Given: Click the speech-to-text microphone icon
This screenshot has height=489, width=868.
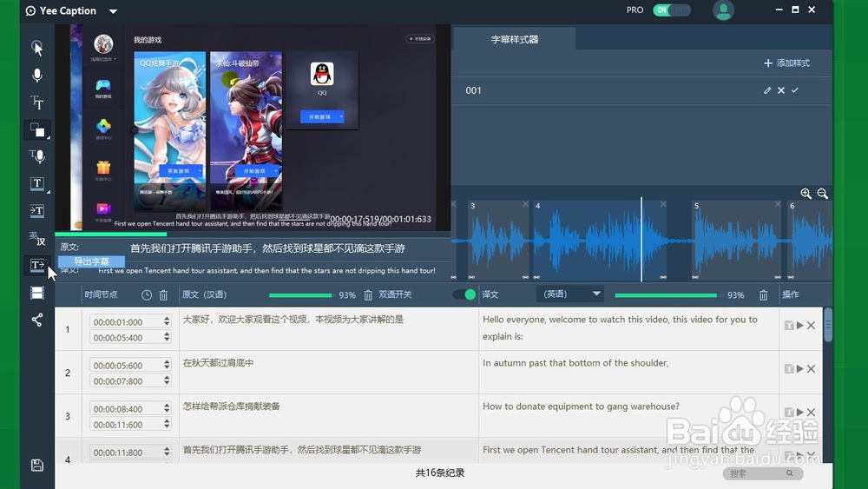Looking at the screenshot, I should coord(37,156).
